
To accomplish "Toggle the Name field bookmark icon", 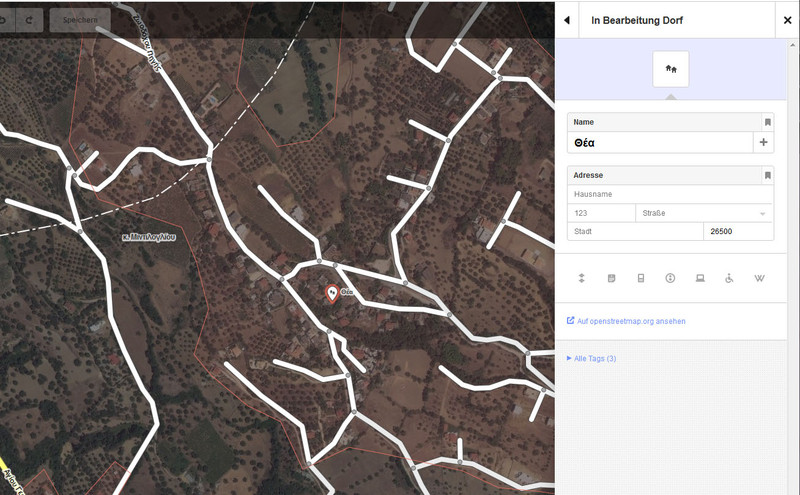I will (x=767, y=122).
